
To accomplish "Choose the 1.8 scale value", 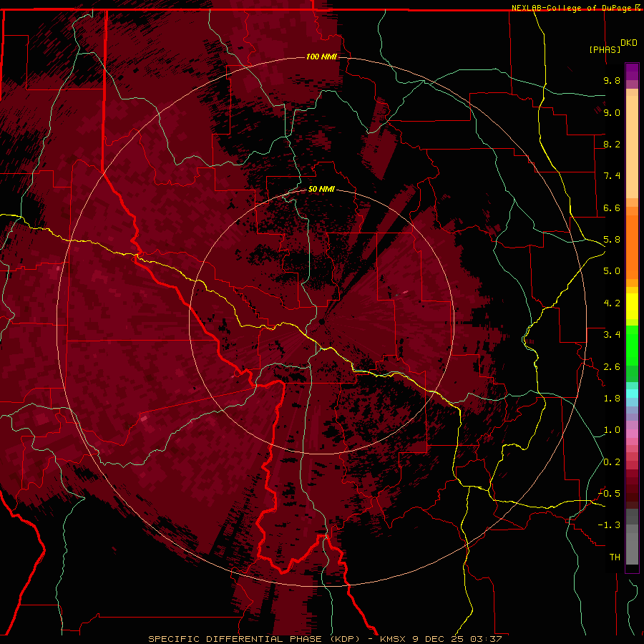I will coord(612,399).
